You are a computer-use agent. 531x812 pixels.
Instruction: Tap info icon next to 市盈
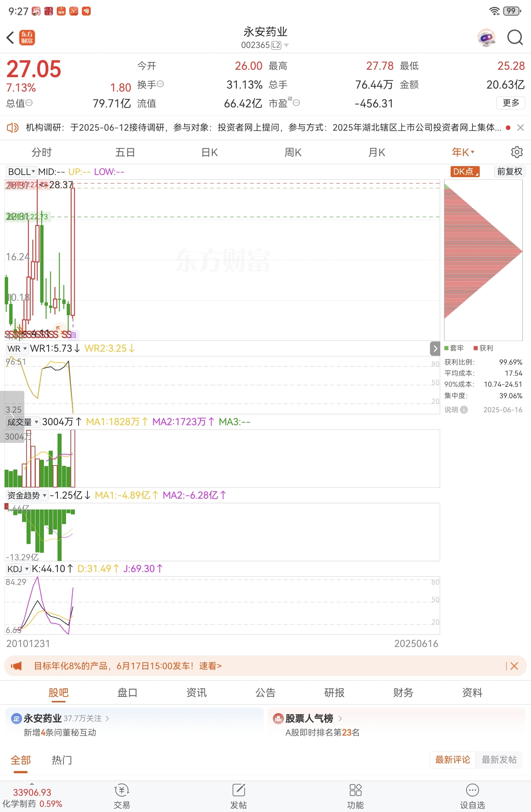click(x=296, y=103)
